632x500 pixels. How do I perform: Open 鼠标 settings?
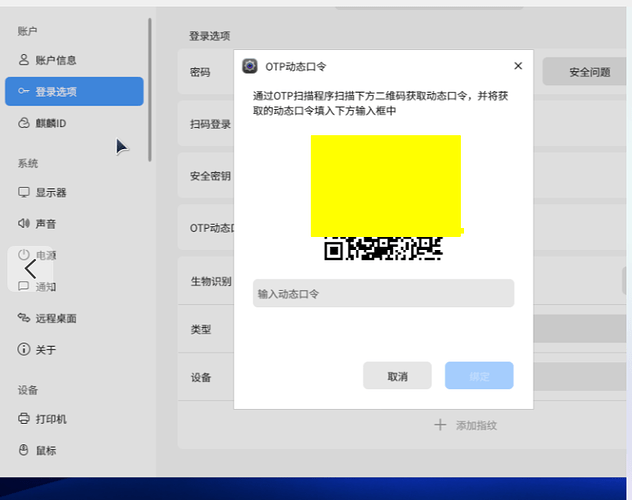pos(74,450)
